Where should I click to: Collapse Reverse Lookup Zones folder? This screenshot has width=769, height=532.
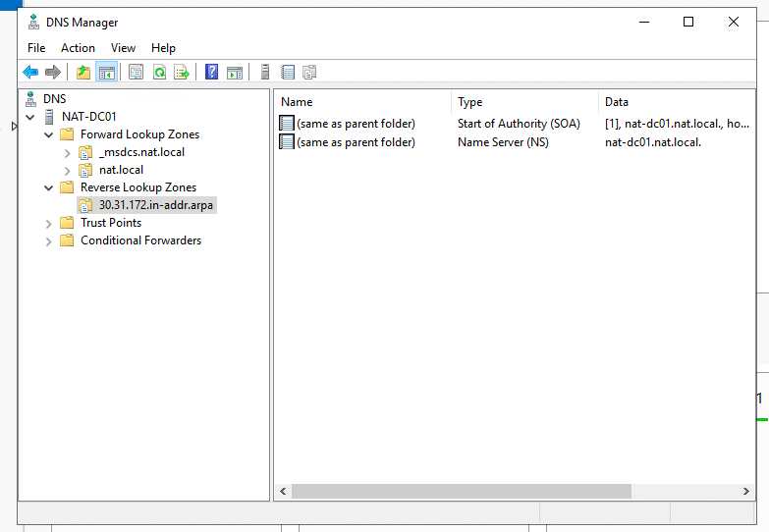[x=48, y=187]
